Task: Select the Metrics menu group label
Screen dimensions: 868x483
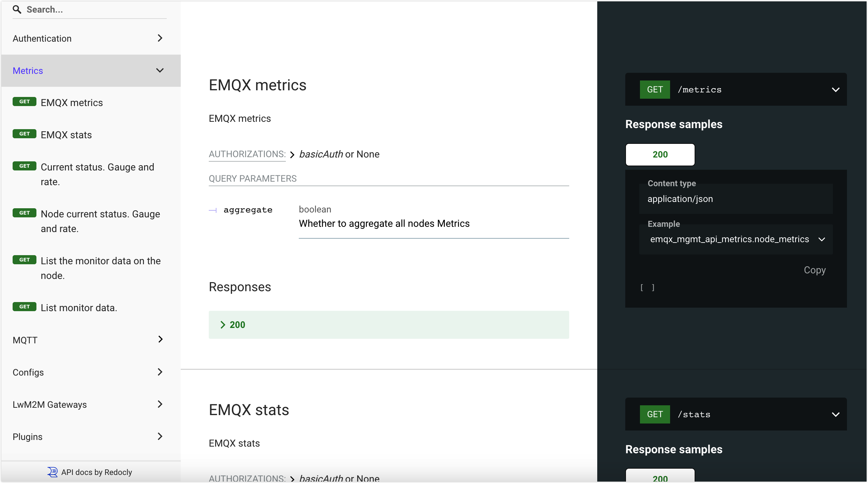Action: [28, 71]
